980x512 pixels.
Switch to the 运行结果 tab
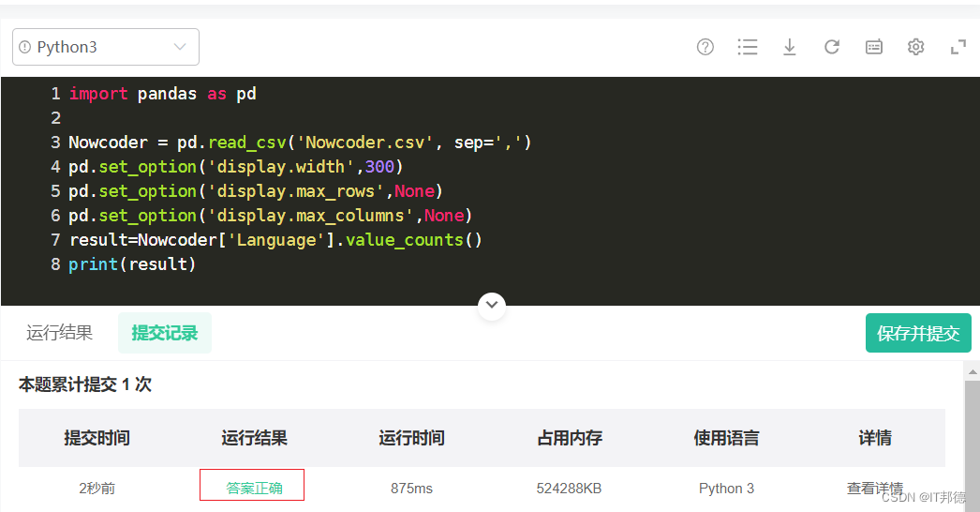59,333
